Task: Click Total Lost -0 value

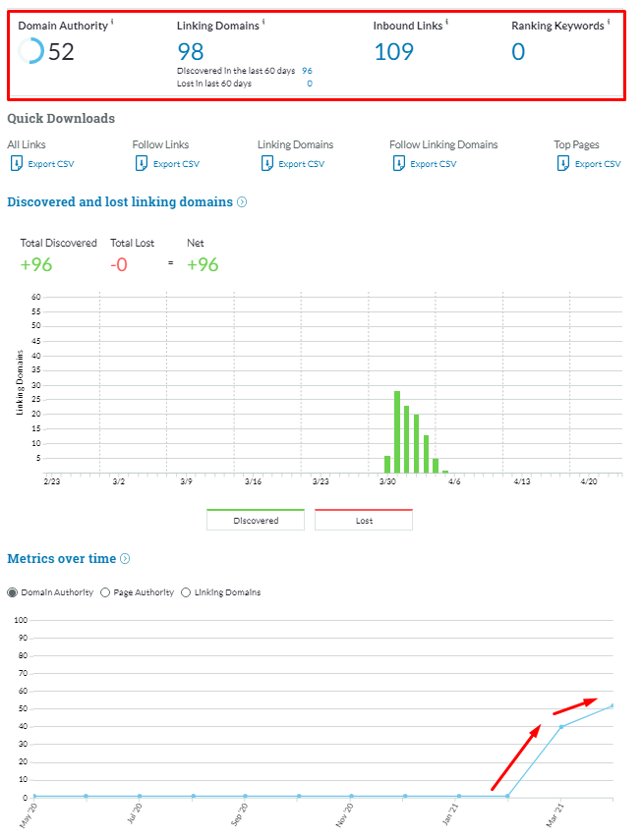Action: (119, 264)
